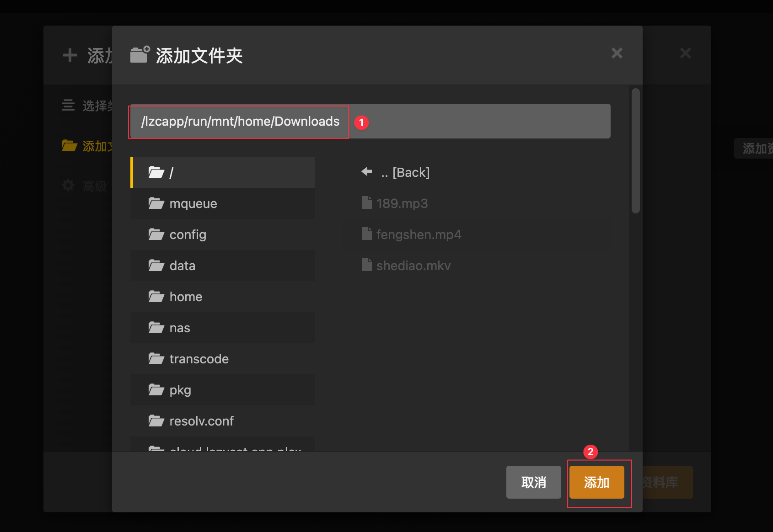
Task: Open the data folder
Action: coord(223,266)
